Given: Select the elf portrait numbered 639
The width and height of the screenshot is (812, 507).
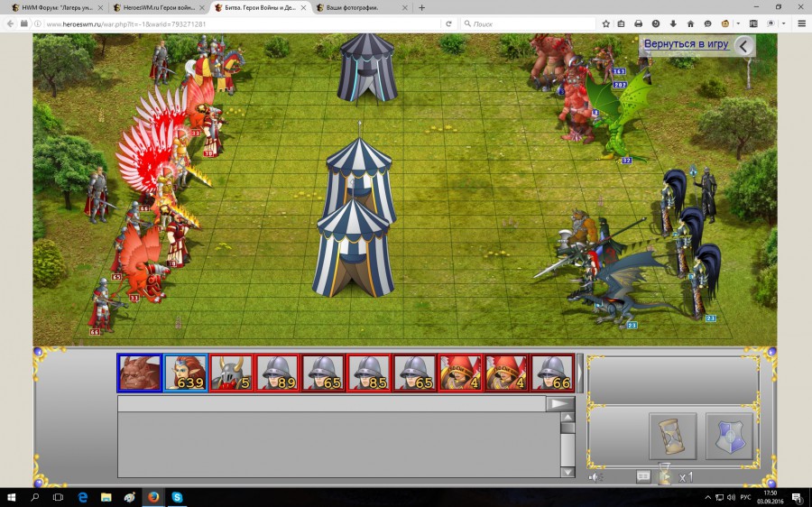Looking at the screenshot, I should tap(185, 373).
